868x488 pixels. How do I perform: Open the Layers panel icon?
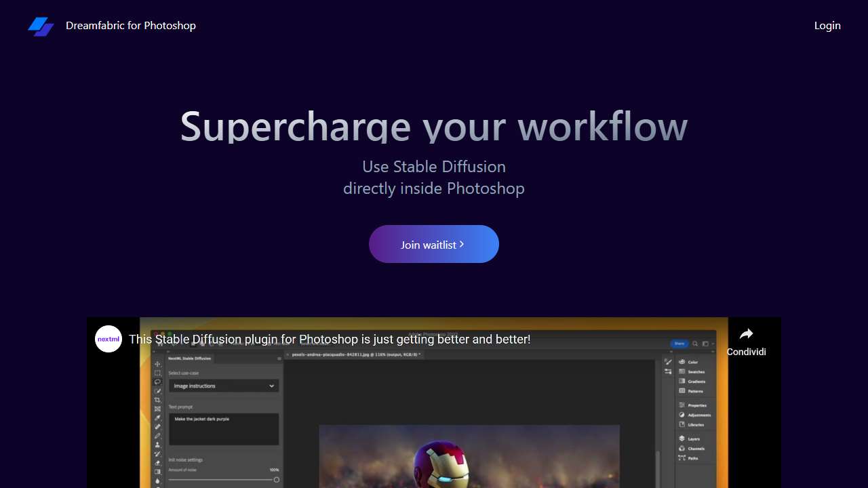coord(682,439)
